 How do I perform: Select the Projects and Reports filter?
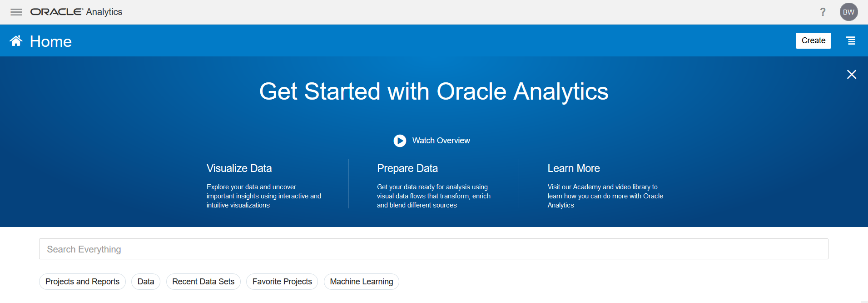pyautogui.click(x=82, y=282)
